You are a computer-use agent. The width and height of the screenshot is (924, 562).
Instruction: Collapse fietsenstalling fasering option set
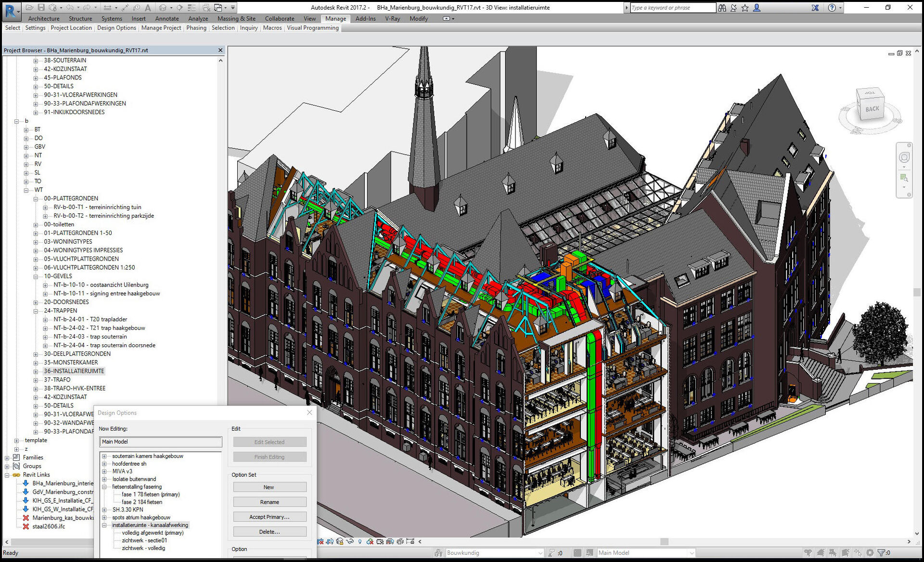click(104, 487)
